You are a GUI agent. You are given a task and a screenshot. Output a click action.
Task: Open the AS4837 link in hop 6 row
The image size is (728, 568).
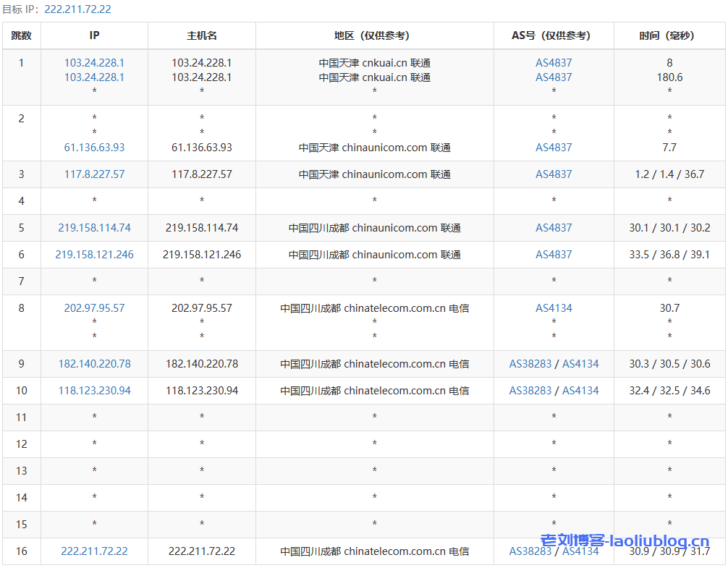pyautogui.click(x=554, y=255)
